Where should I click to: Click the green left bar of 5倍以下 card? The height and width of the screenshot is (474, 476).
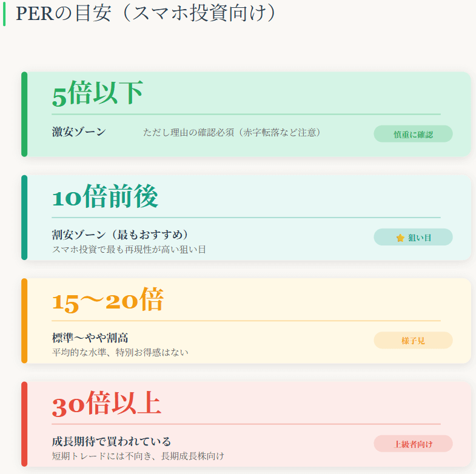coord(24,114)
